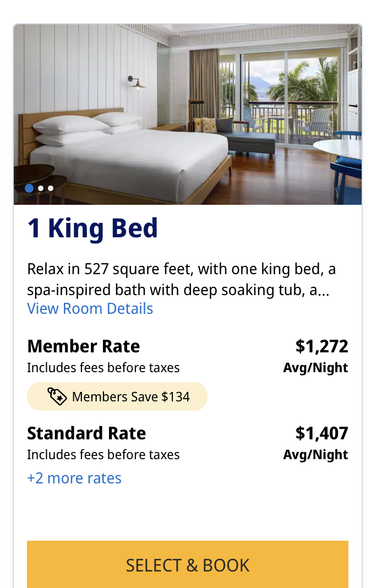
Task: Select the Standard Rate label
Action: pyautogui.click(x=86, y=433)
